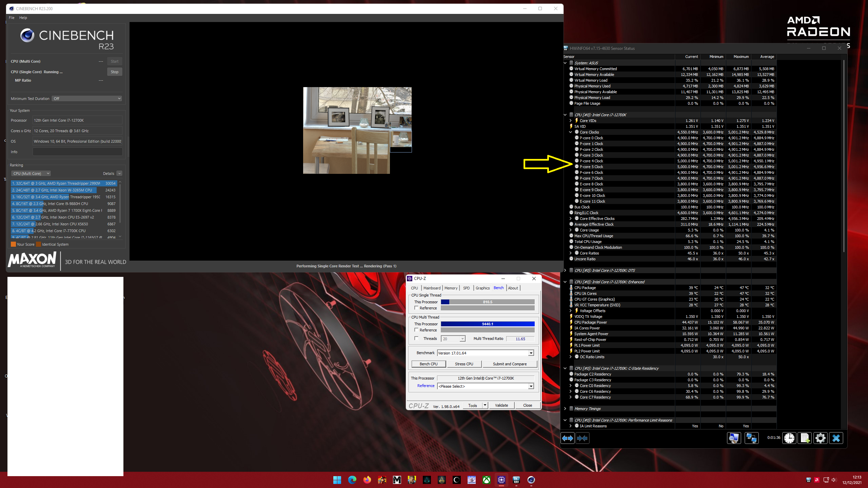Open HWiNFO sensor monitor magnifier icon
The width and height of the screenshot is (868, 488).
point(734,438)
